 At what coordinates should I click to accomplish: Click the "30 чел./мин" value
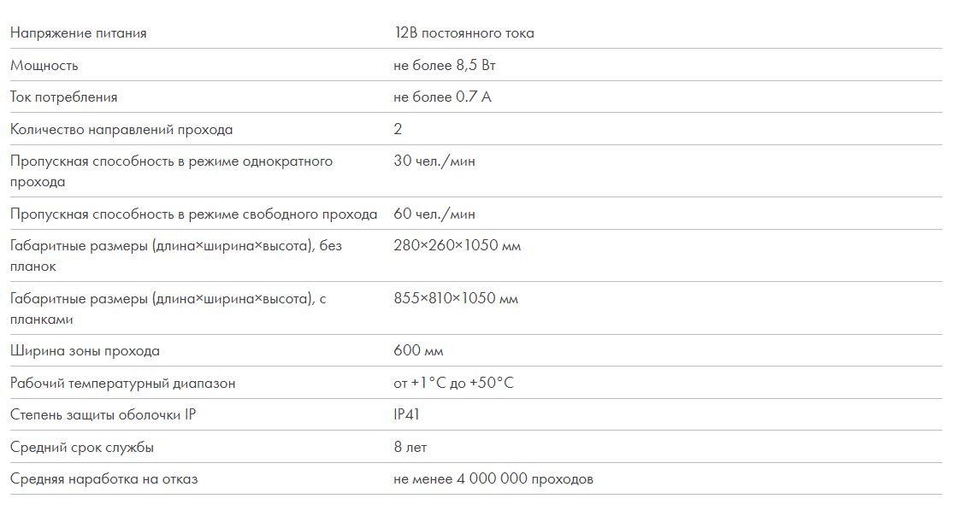tap(434, 161)
